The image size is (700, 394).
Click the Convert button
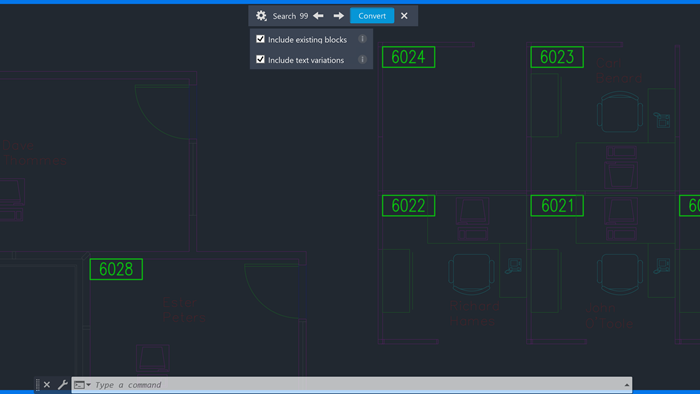pyautogui.click(x=372, y=16)
